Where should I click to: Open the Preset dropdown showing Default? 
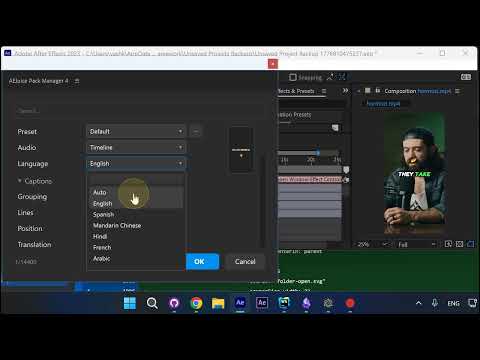pyautogui.click(x=136, y=131)
